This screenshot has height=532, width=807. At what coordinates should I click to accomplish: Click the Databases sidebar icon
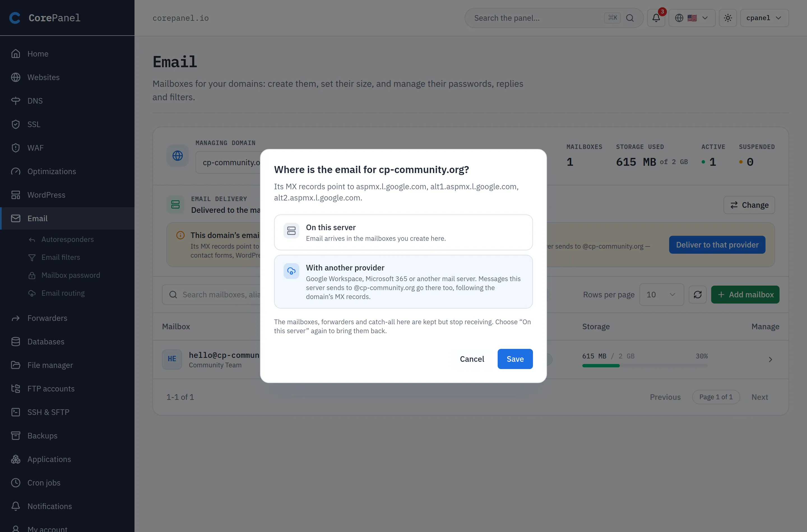click(x=16, y=342)
